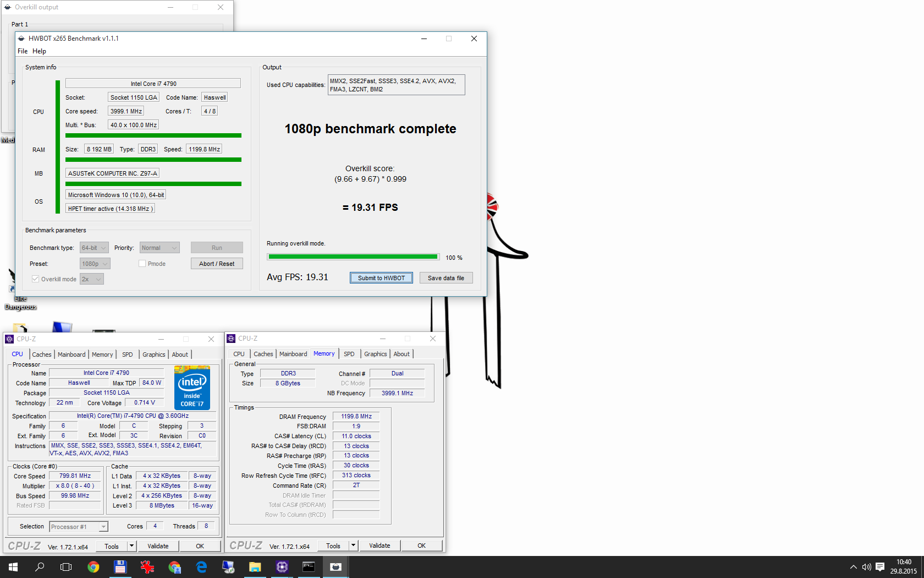
Task: Click OK button in right CPU-Z
Action: [422, 546]
